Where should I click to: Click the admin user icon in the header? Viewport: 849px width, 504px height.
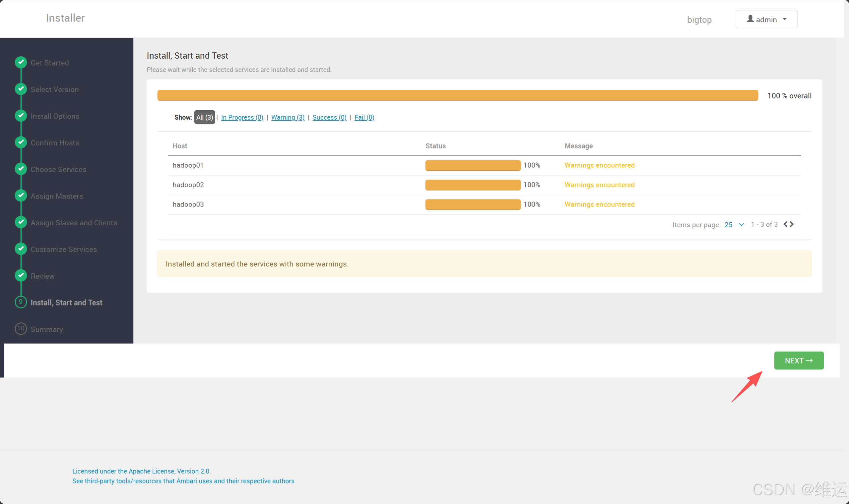pyautogui.click(x=750, y=19)
